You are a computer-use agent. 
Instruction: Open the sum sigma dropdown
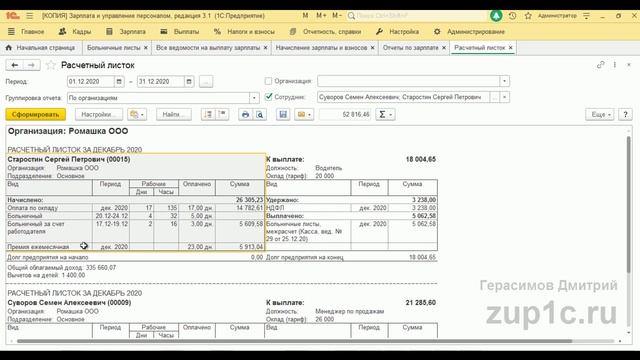point(385,115)
